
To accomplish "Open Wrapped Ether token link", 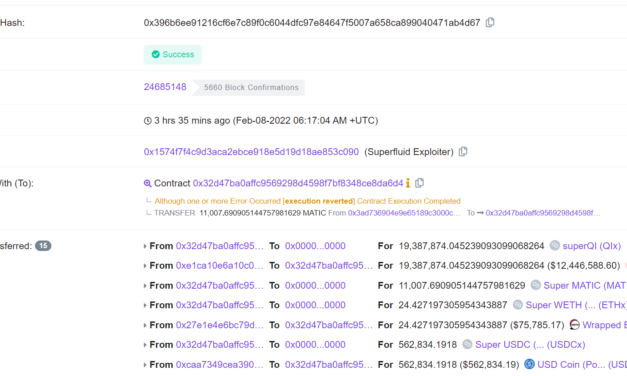I will (x=604, y=325).
